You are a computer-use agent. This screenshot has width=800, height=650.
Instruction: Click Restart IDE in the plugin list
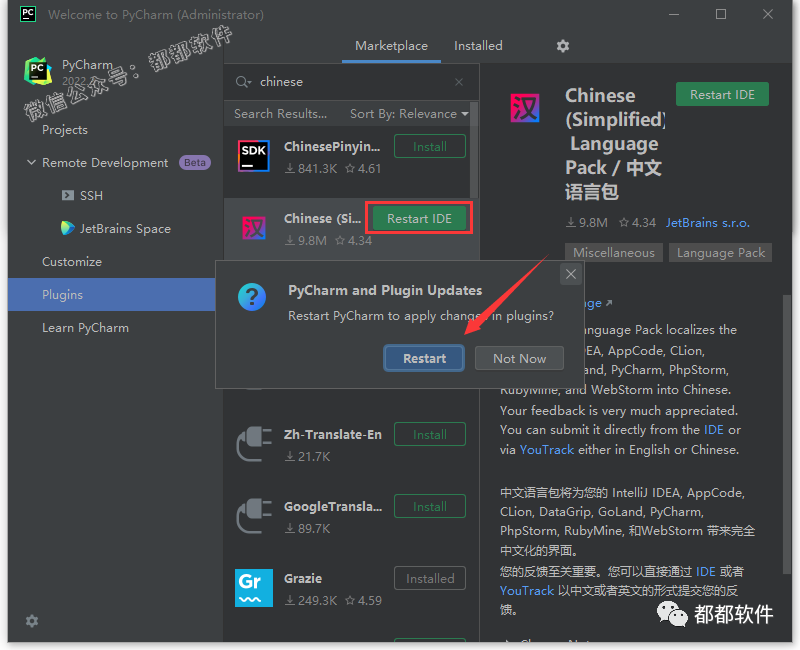pyautogui.click(x=419, y=218)
